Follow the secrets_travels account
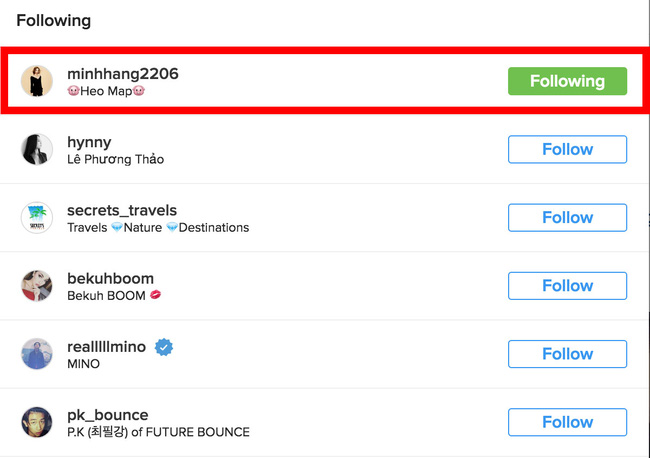Screen dimensions: 650x458 567,218
